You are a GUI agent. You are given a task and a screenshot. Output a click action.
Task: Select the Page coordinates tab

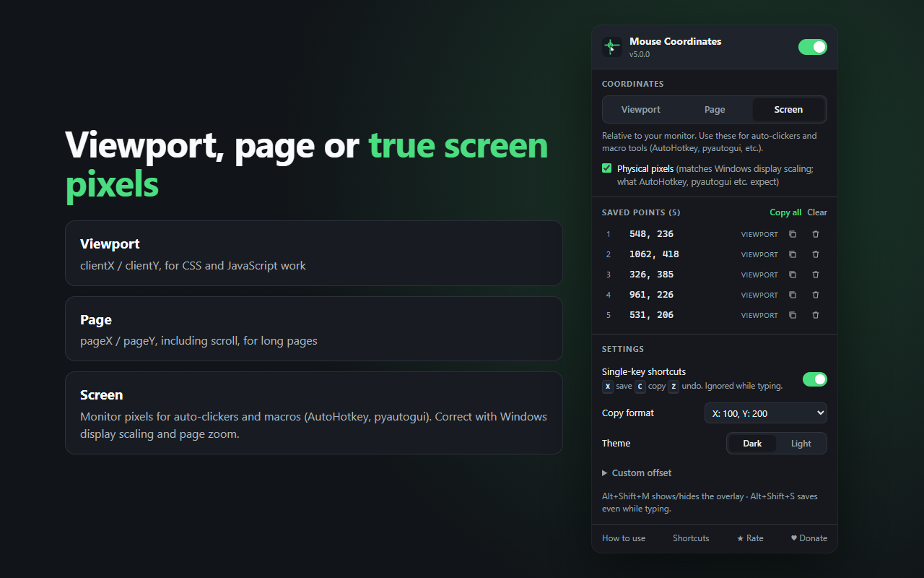[715, 110]
